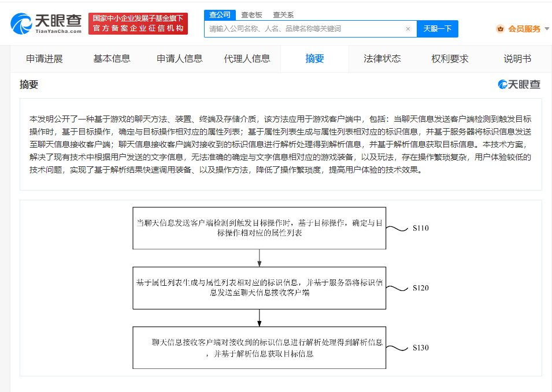Open the 说明书 tab
The width and height of the screenshot is (552, 392).
[x=517, y=59]
